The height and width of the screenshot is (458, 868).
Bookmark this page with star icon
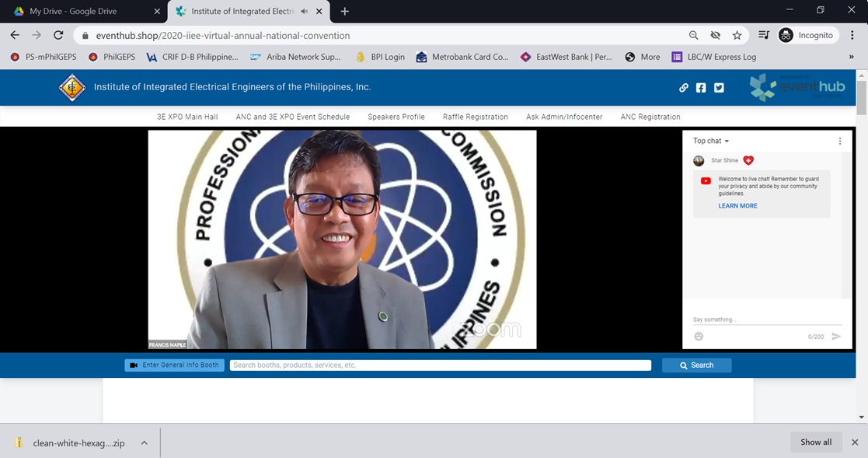[737, 36]
